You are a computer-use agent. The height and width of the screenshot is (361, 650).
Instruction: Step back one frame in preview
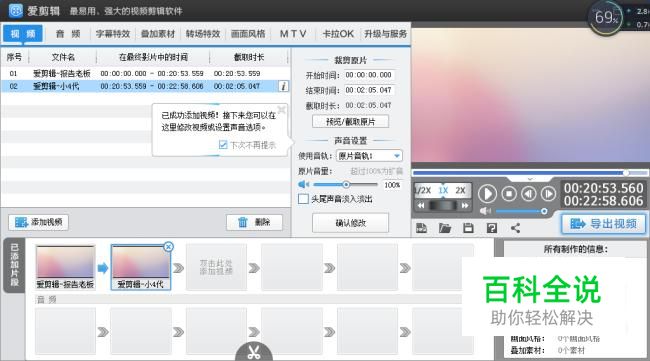tap(529, 194)
